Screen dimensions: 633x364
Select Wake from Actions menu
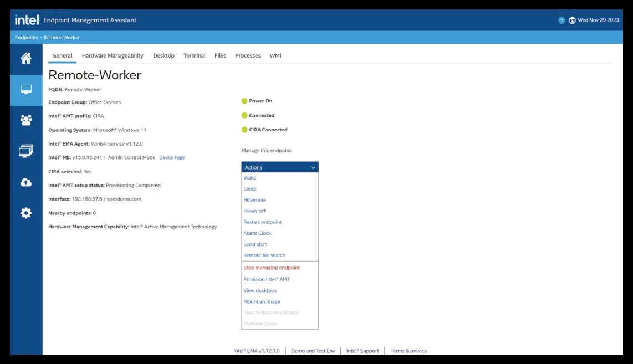(x=250, y=177)
